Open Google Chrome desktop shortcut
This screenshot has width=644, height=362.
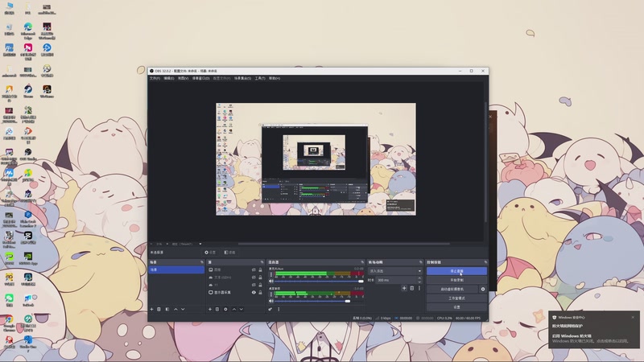(9, 323)
